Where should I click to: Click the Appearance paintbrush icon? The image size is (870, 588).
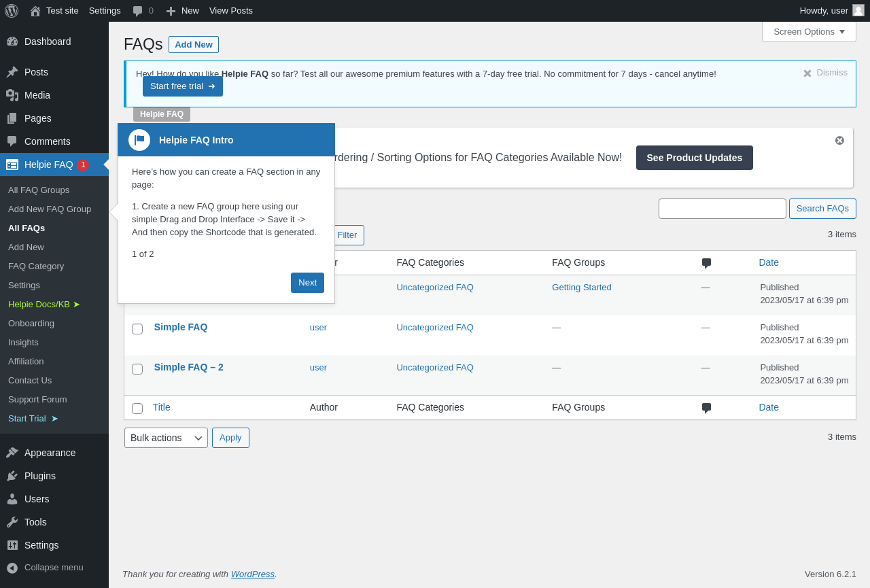(x=12, y=453)
